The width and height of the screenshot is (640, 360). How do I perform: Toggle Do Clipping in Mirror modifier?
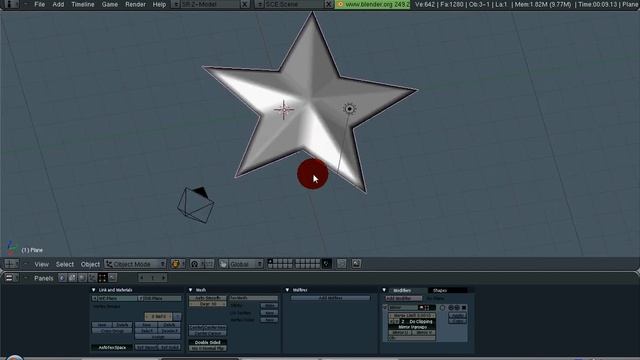coord(420,322)
